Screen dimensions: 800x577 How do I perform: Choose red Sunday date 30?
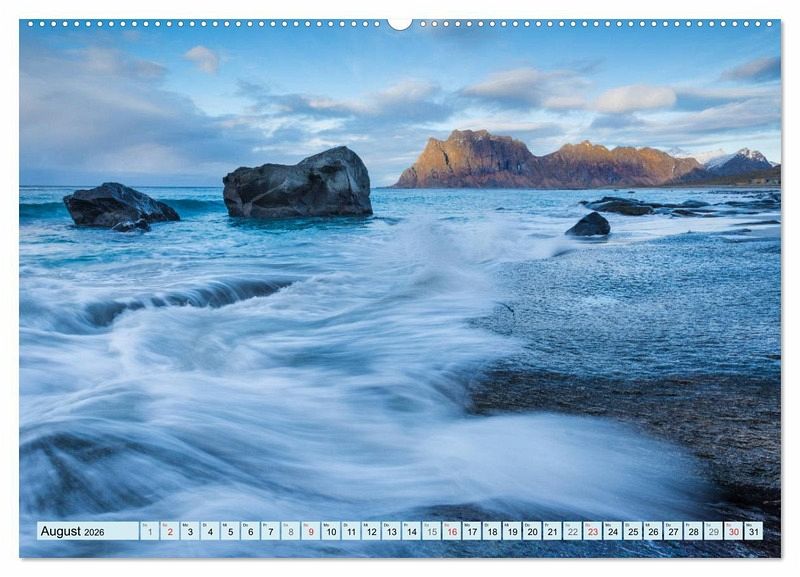[733, 531]
